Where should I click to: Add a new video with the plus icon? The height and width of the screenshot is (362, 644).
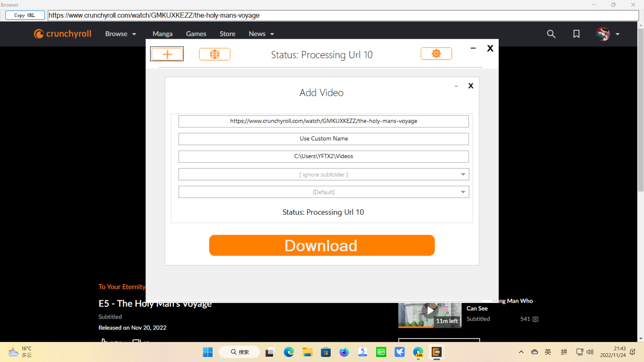coord(167,54)
